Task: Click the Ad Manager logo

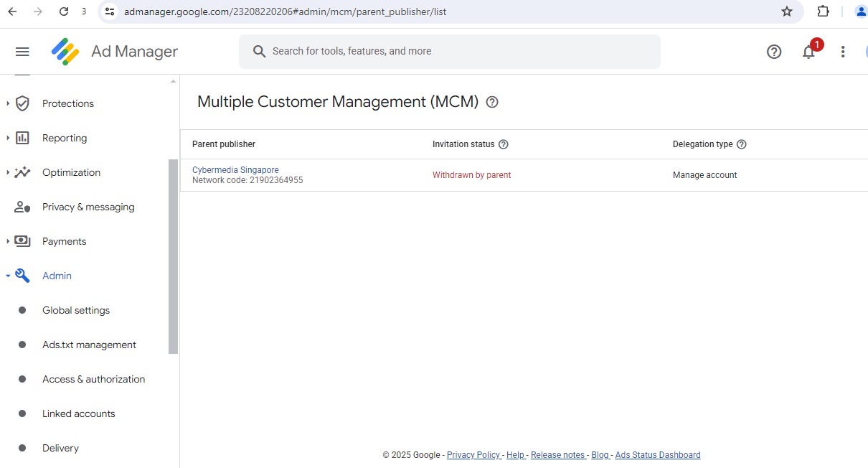Action: [65, 52]
